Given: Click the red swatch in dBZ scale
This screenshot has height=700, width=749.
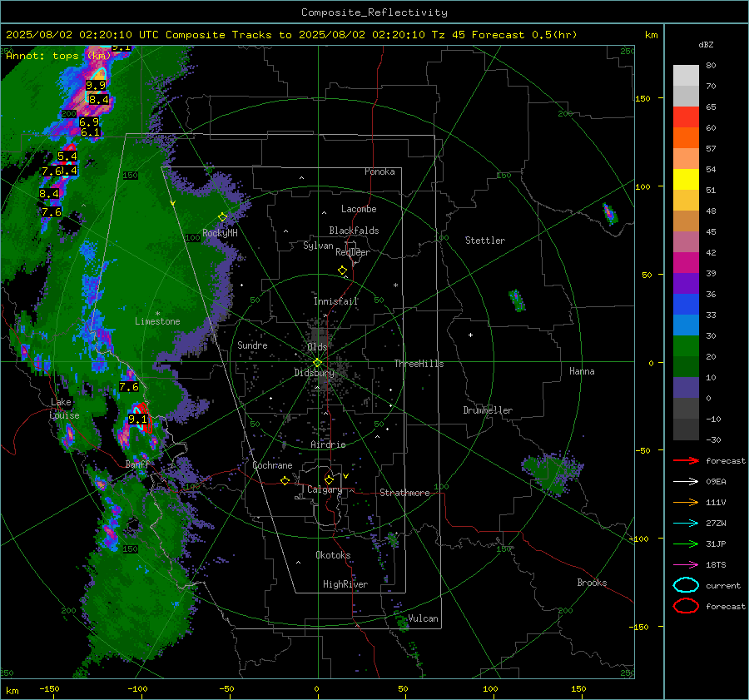Looking at the screenshot, I should pos(686,117).
